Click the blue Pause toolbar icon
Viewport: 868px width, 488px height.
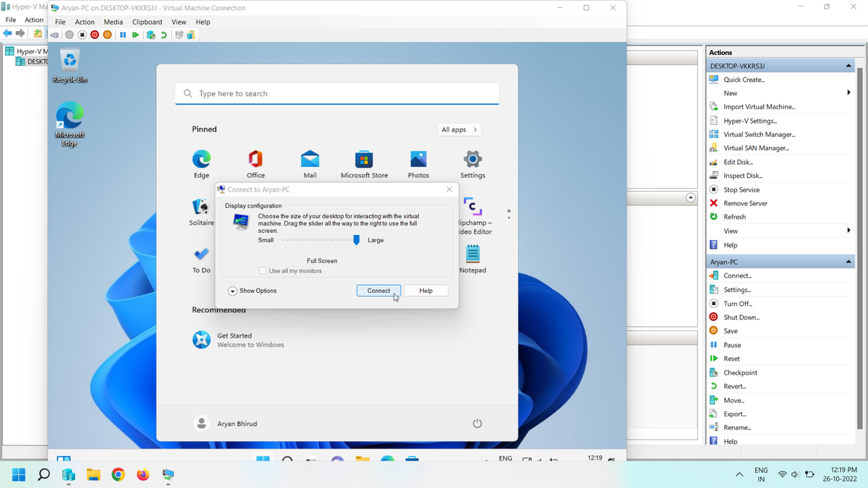(123, 35)
